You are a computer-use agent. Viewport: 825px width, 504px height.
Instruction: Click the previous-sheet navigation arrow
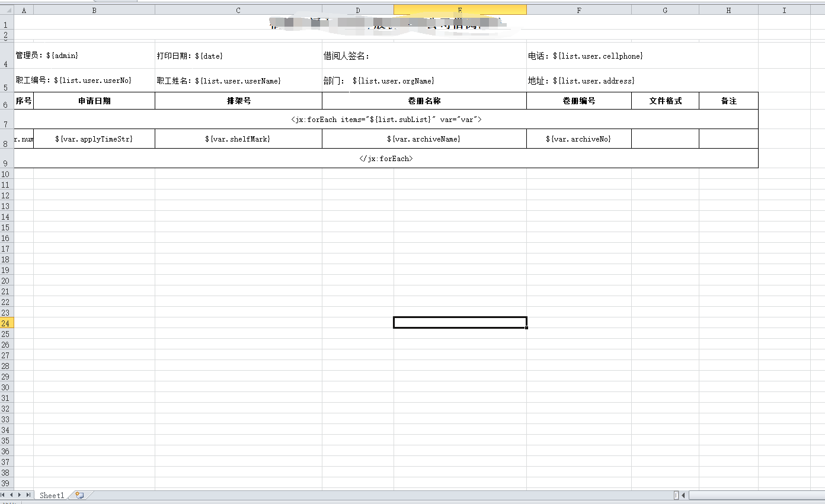pos(12,495)
